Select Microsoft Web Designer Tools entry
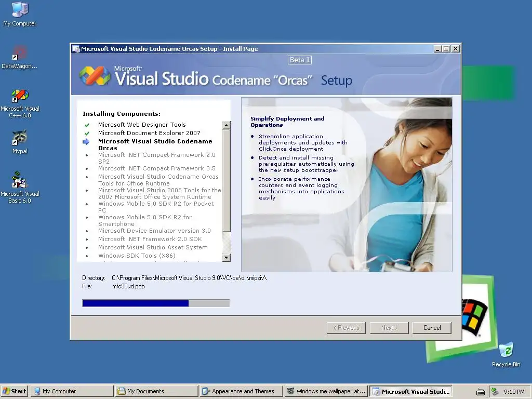 pyautogui.click(x=142, y=125)
